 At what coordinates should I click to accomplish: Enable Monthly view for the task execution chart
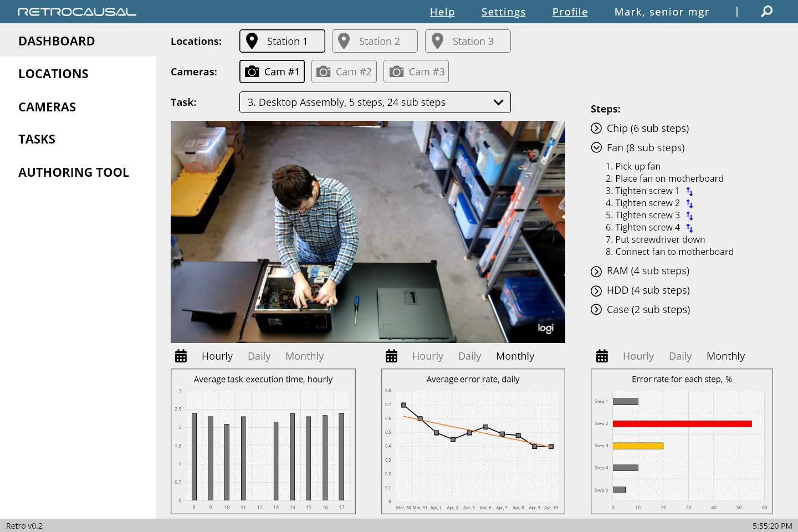(304, 356)
